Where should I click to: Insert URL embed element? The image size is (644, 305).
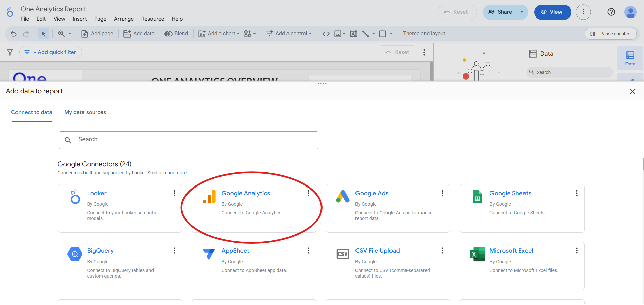326,34
